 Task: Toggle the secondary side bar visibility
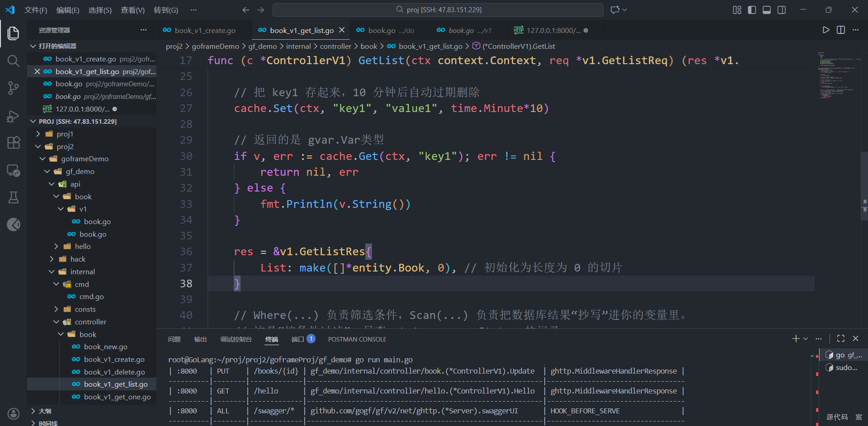point(782,10)
